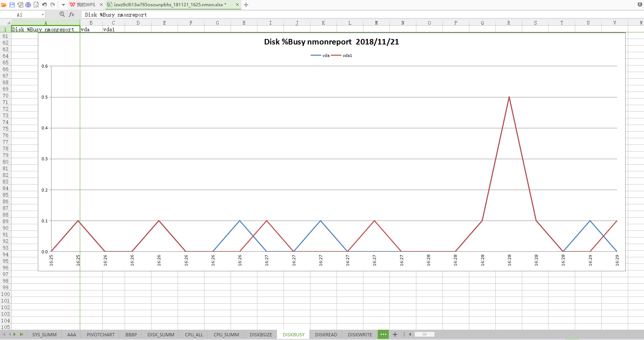Screen dimensions: 644x340
Task: Open a new document tab with plus
Action: 246,5
